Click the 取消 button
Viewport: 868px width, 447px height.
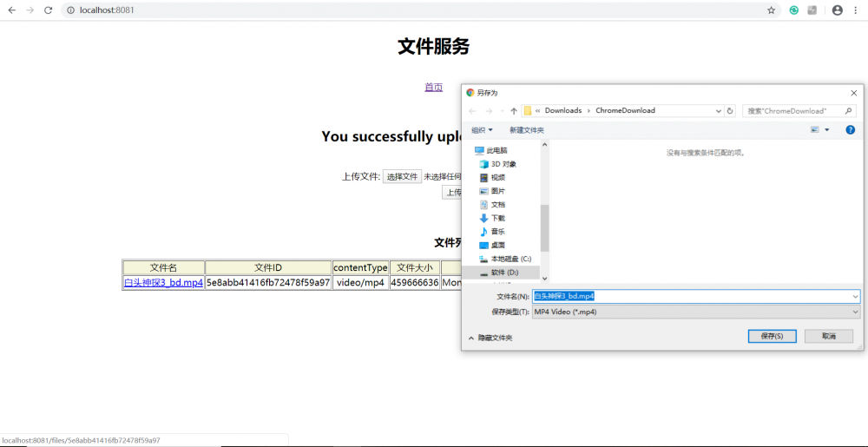[x=829, y=337]
